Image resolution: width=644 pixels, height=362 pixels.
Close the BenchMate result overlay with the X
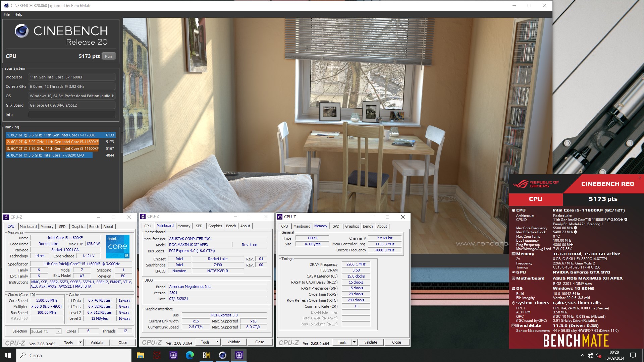640,178
